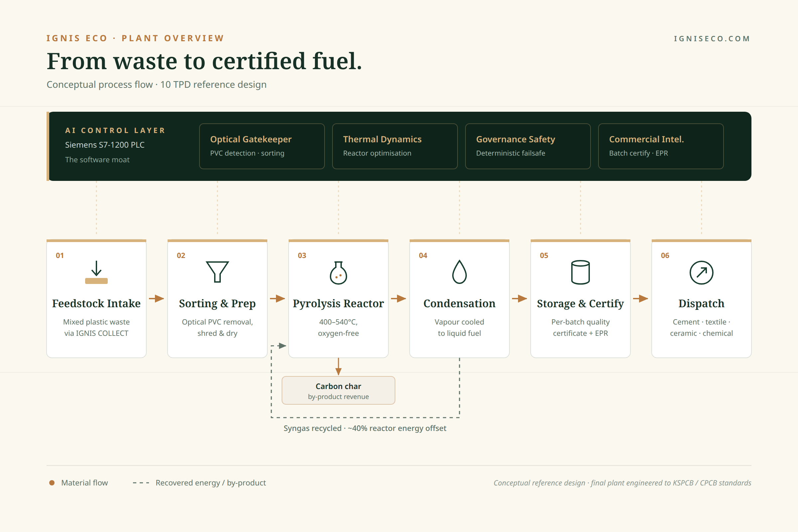Open the Carbon char by-product box
Image resolution: width=798 pixels, height=532 pixels.
click(338, 390)
